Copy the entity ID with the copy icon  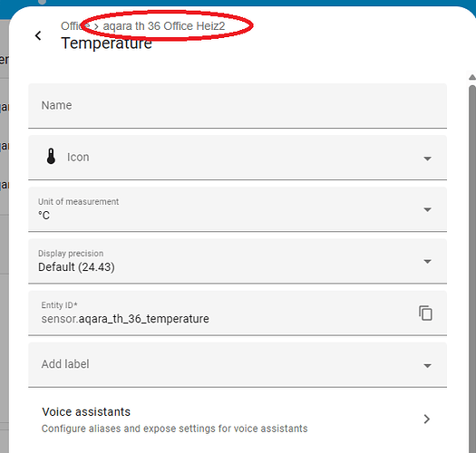point(425,313)
